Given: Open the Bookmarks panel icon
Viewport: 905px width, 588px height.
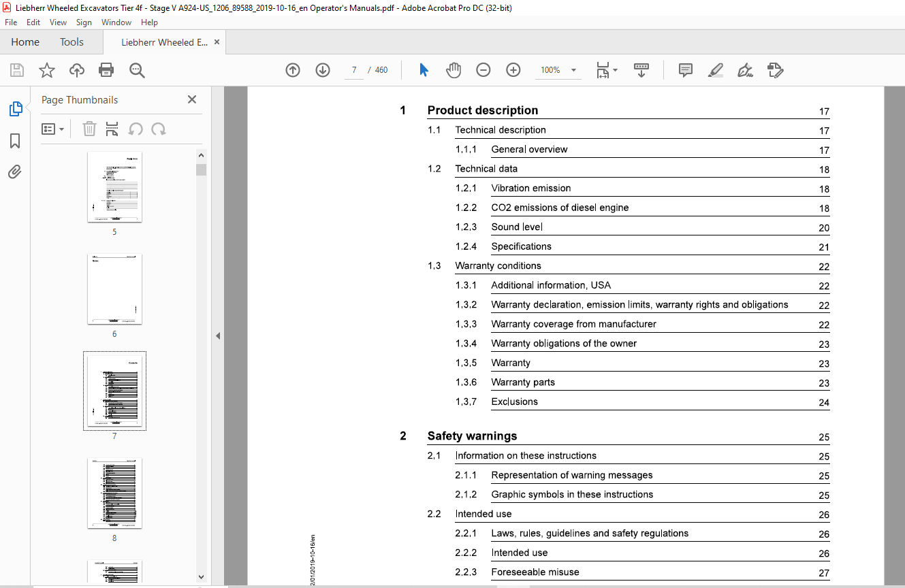Looking at the screenshot, I should (15, 140).
